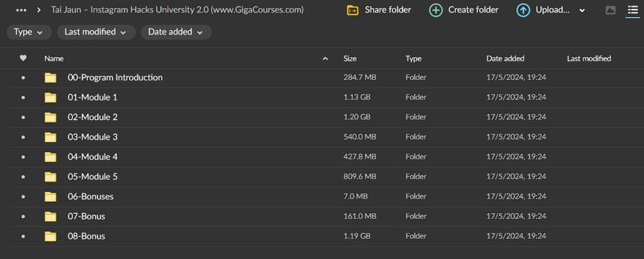The width and height of the screenshot is (644, 259).
Task: Sort by the Date added column header
Action: click(x=505, y=58)
